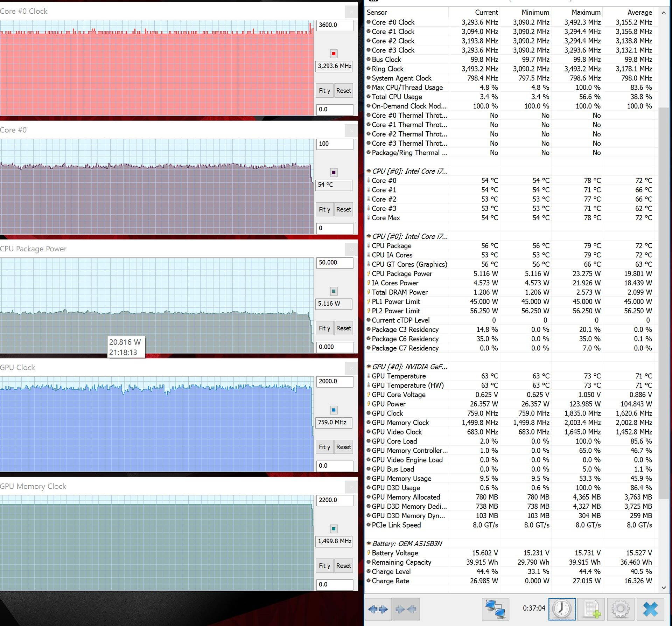Viewport: 672px width, 626px height.
Task: Click blue color swatch in GPU Clock graph
Action: [334, 410]
